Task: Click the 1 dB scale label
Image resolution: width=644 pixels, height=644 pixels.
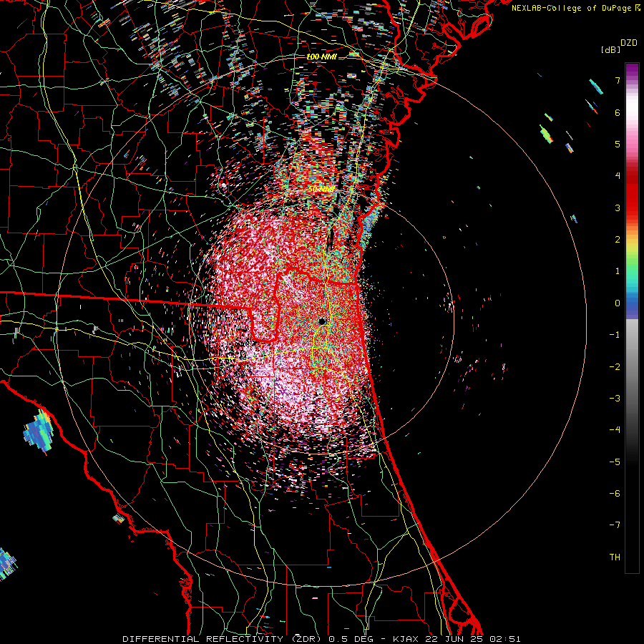Action: (618, 271)
